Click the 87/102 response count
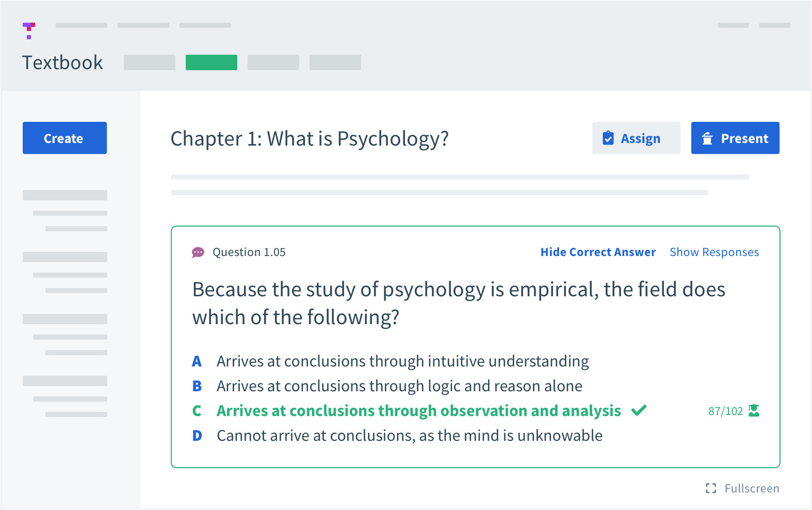 [x=725, y=411]
